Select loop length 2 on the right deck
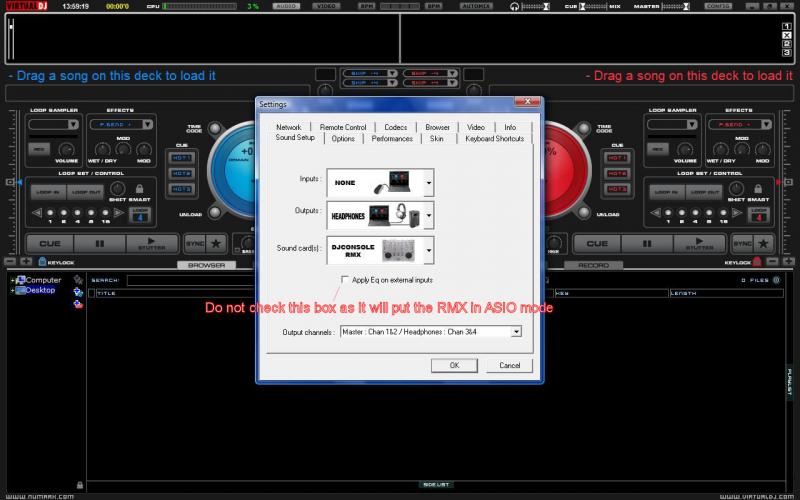This screenshot has height=500, width=800. 682,213
